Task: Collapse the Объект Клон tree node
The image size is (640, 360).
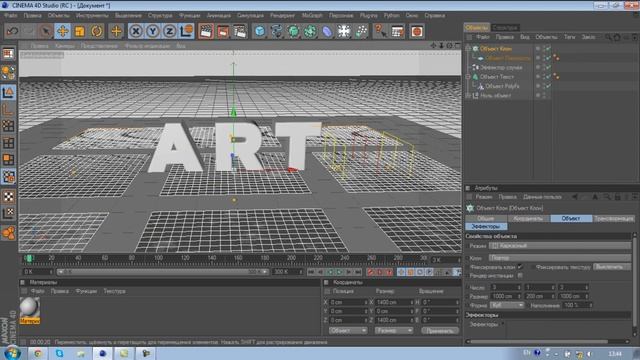Action: pos(468,49)
